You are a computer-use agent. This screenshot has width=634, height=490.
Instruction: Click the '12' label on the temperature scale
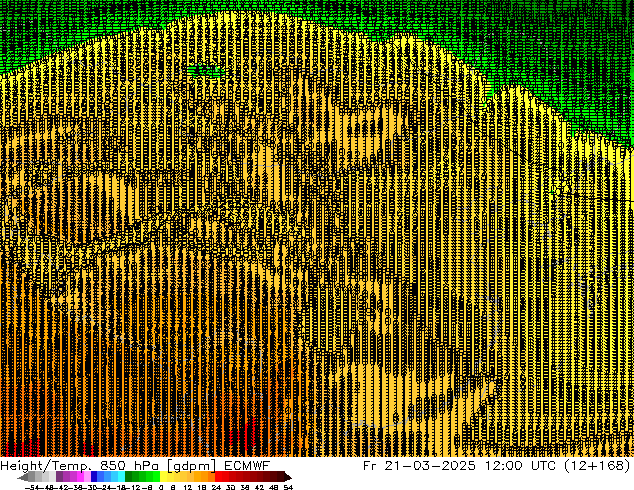188,488
